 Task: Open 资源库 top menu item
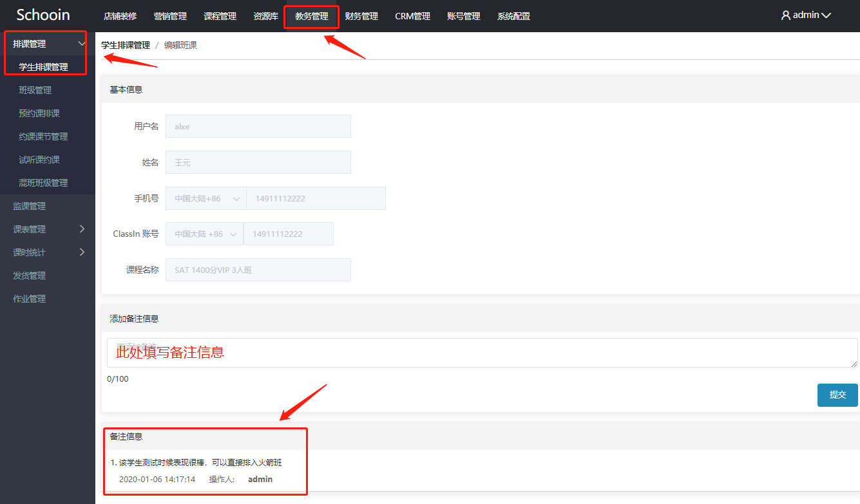click(266, 16)
